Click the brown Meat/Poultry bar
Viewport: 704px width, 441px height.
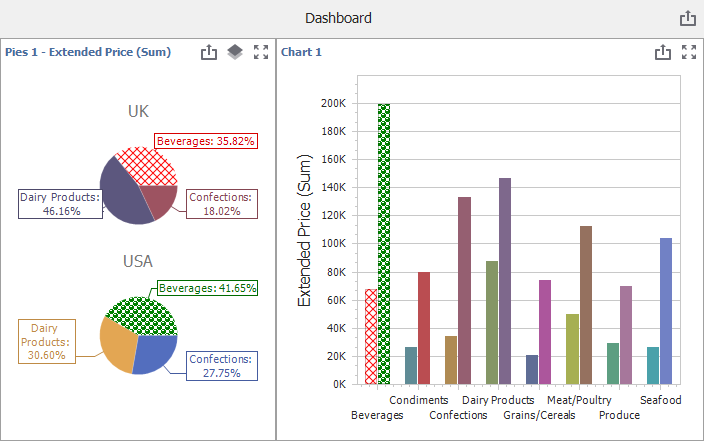tap(586, 305)
